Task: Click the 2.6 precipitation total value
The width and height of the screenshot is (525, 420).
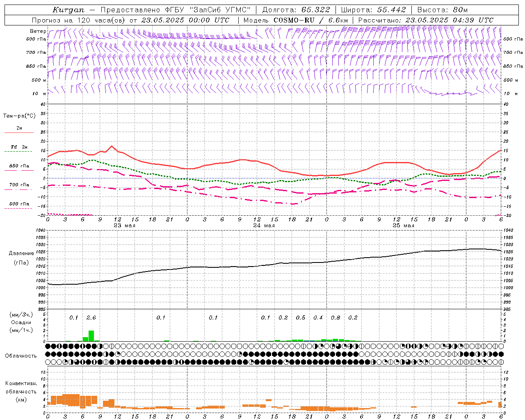Action: tap(91, 317)
